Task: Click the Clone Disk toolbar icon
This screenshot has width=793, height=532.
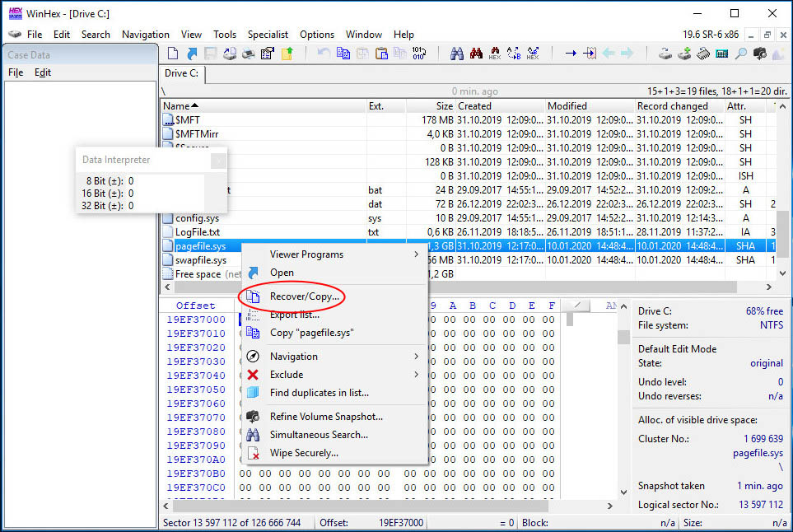Action: click(x=684, y=53)
